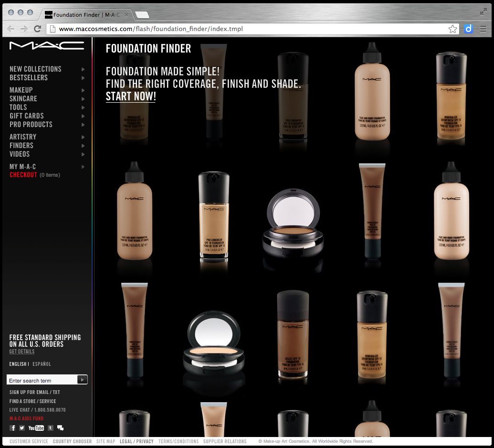Toggle fullscreen with the arrows icon
This screenshot has height=448, width=494.
483,12
